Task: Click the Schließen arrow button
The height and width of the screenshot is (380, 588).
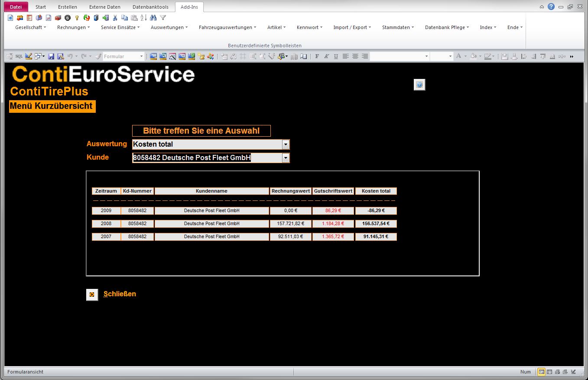Action: (x=92, y=295)
